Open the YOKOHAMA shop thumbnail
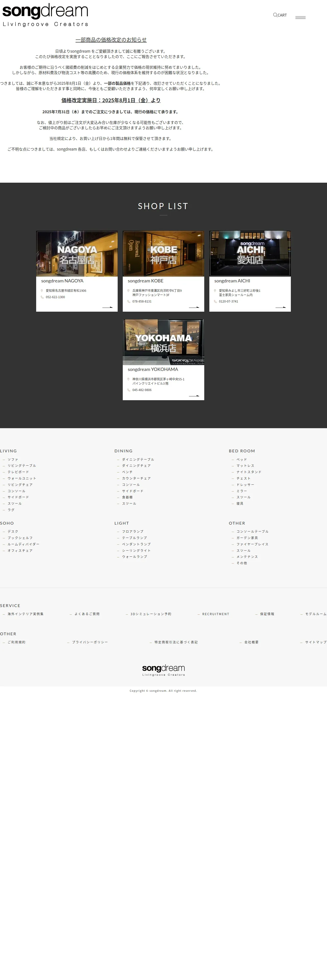 pyautogui.click(x=163, y=342)
